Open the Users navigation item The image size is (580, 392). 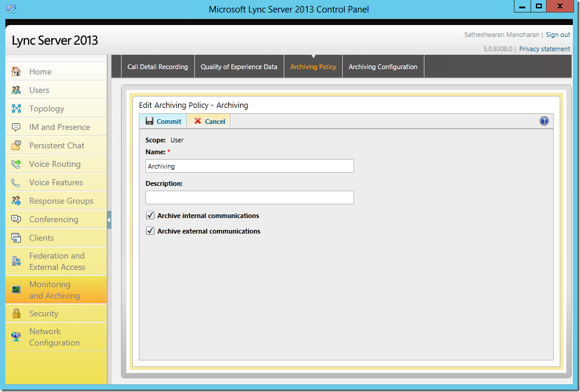(x=56, y=90)
